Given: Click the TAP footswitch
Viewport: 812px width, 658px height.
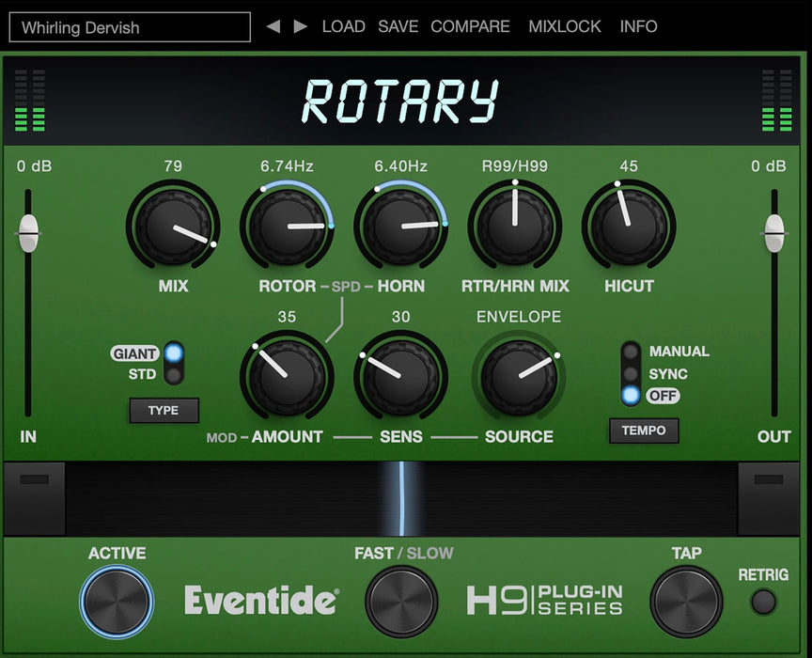Looking at the screenshot, I should 687,602.
